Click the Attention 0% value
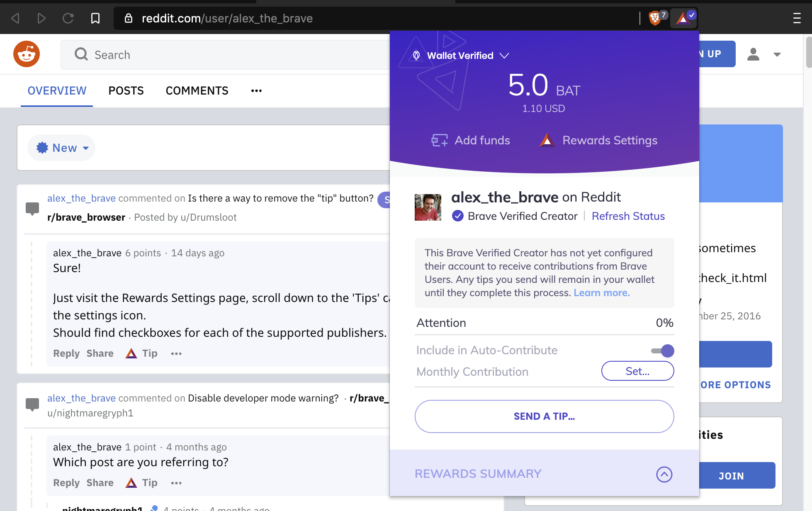812x511 pixels. click(x=664, y=323)
